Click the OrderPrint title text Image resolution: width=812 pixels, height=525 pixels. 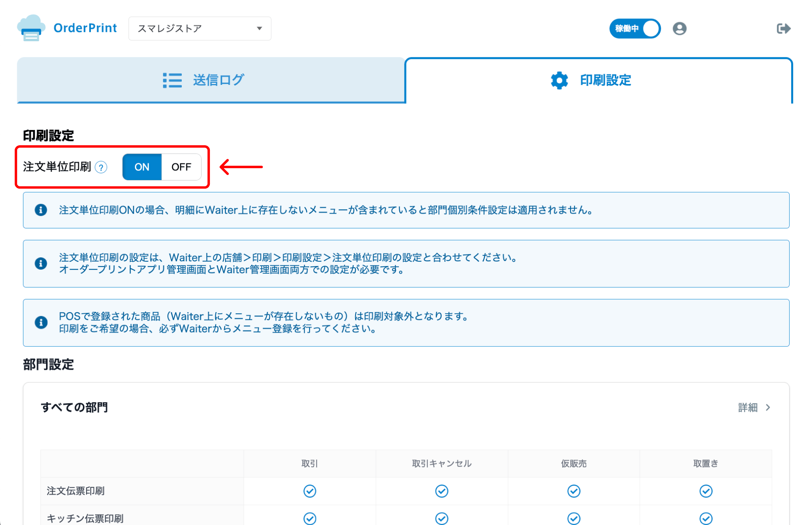tap(85, 28)
